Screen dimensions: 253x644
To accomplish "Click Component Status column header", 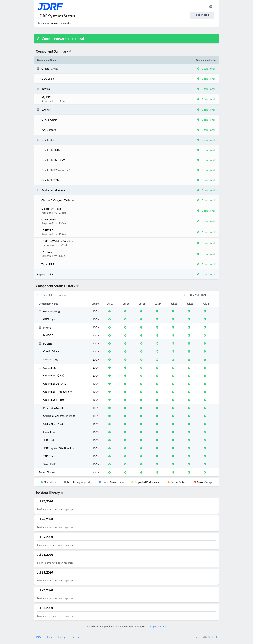I will pyautogui.click(x=206, y=60).
